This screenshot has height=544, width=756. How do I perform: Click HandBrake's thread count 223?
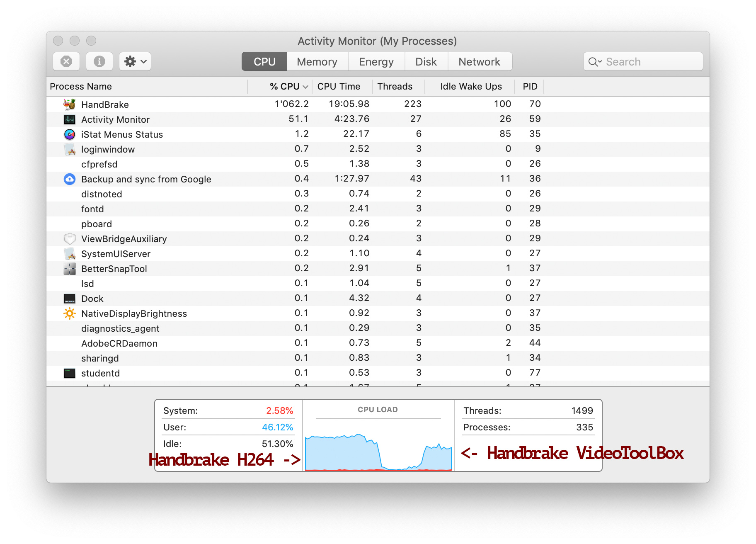(x=413, y=104)
